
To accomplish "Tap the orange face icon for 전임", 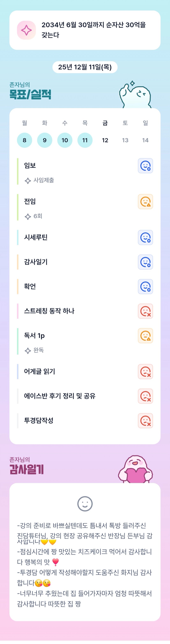I will click(x=145, y=202).
